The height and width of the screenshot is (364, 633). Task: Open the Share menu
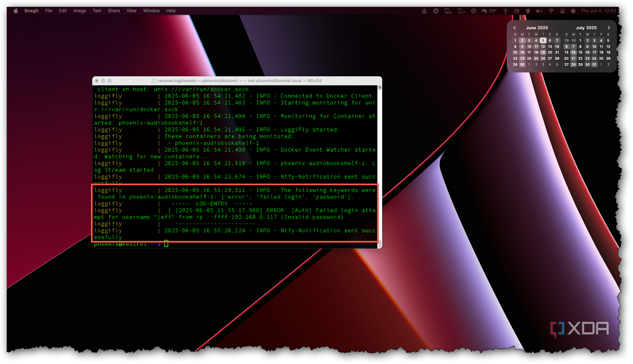coord(114,10)
